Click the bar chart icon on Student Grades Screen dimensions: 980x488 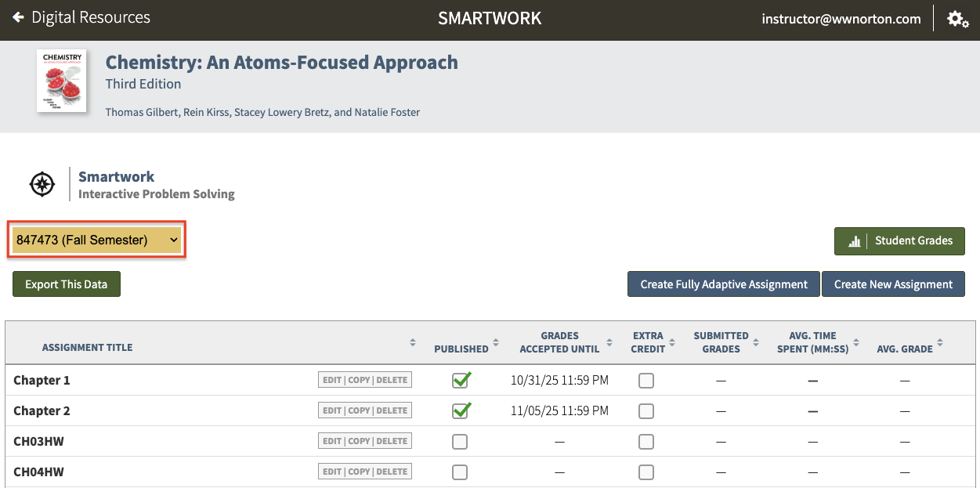click(855, 241)
